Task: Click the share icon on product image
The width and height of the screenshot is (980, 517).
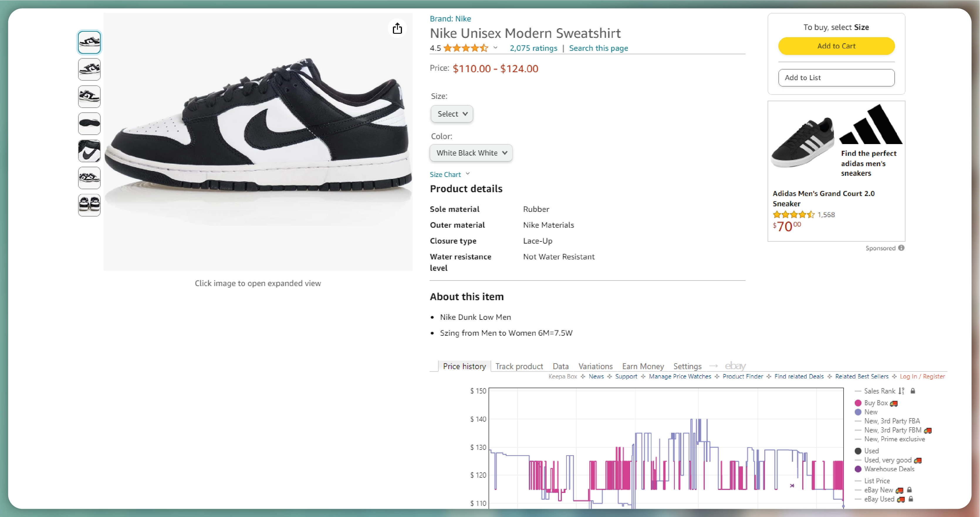Action: coord(397,28)
